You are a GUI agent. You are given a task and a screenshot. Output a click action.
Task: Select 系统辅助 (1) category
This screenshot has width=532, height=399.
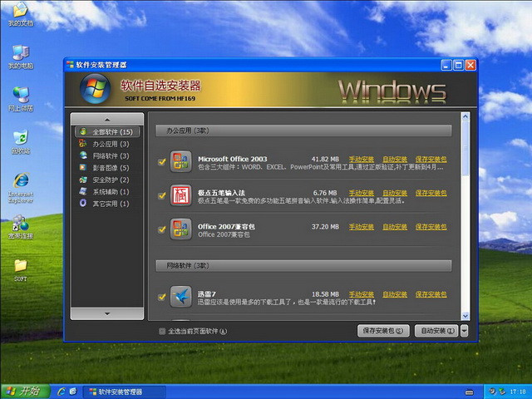coord(107,191)
